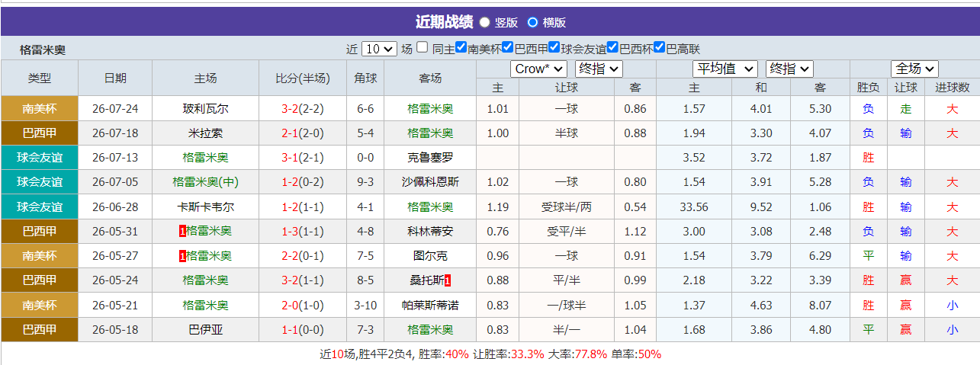Uncheck the 巴西甲 filter checkbox
Image resolution: width=980 pixels, height=365 pixels.
click(507, 47)
